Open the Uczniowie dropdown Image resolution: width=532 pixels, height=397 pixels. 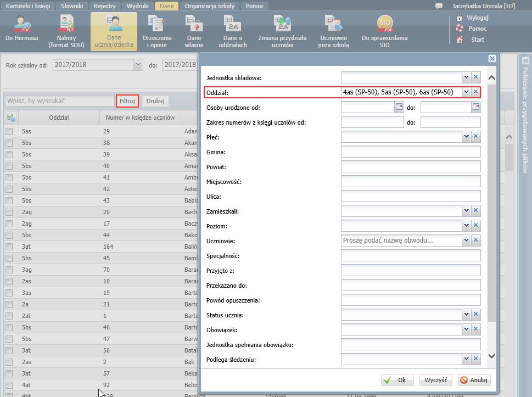coord(466,240)
